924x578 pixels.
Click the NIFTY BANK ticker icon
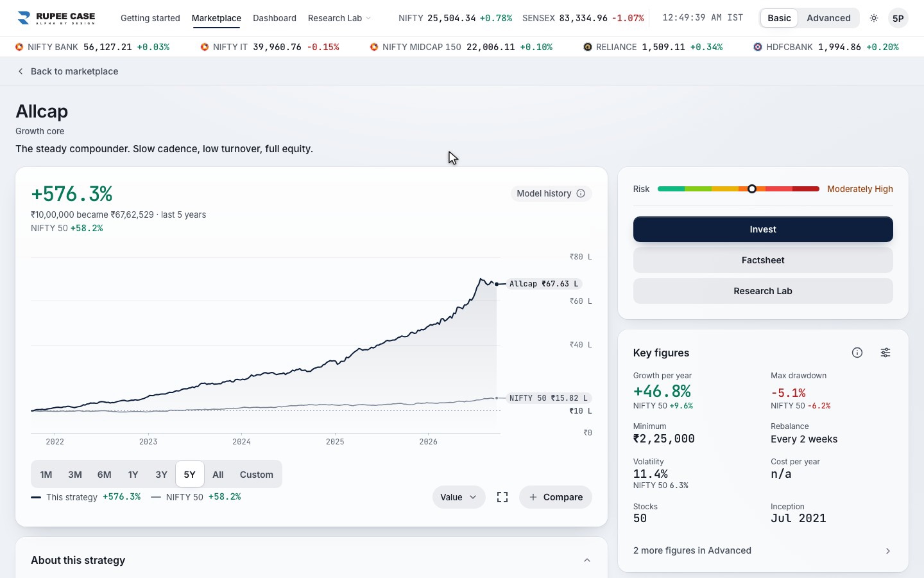pos(19,47)
